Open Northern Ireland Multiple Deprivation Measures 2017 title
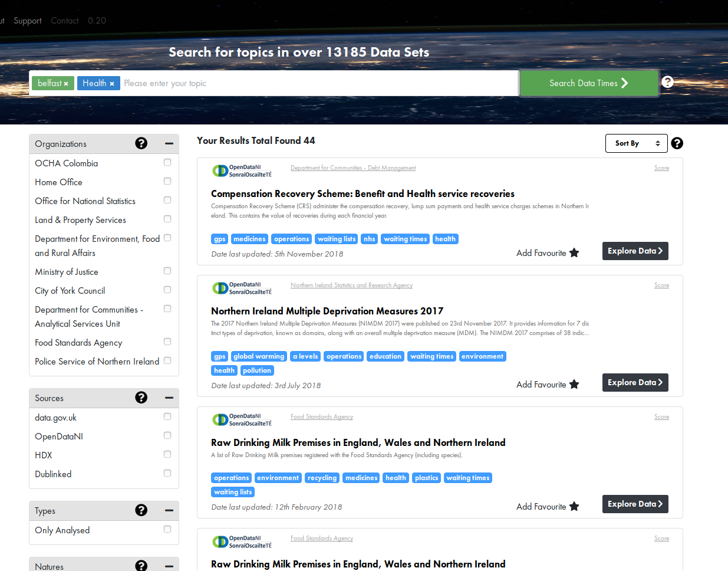Image resolution: width=728 pixels, height=571 pixels. point(327,311)
